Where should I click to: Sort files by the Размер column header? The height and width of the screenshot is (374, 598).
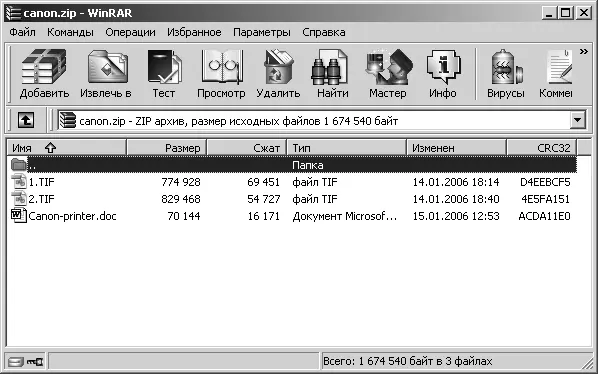(167, 148)
